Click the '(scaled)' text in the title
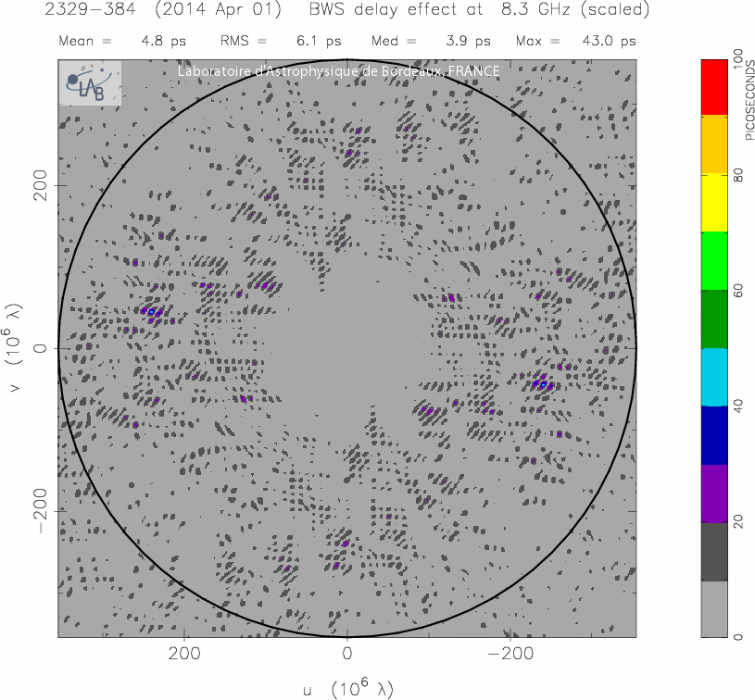The height and width of the screenshot is (700, 755). [x=615, y=9]
